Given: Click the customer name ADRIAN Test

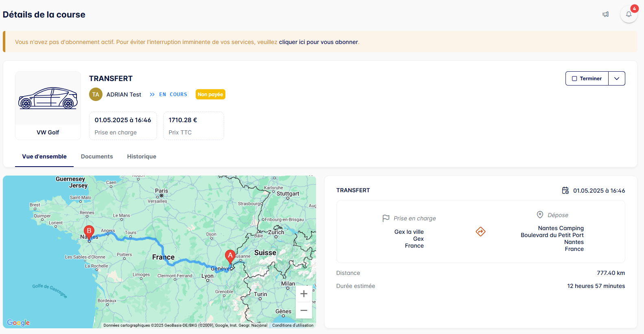Looking at the screenshot, I should (x=124, y=94).
